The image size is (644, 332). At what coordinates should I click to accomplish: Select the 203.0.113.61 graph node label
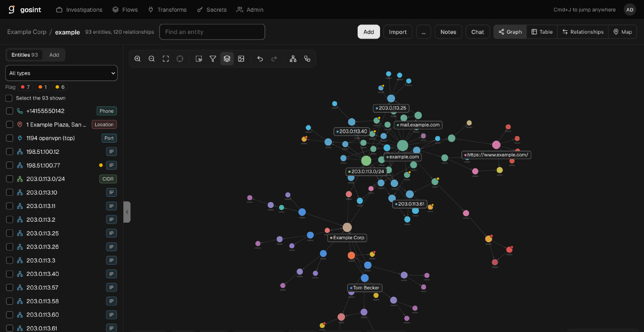tap(410, 204)
